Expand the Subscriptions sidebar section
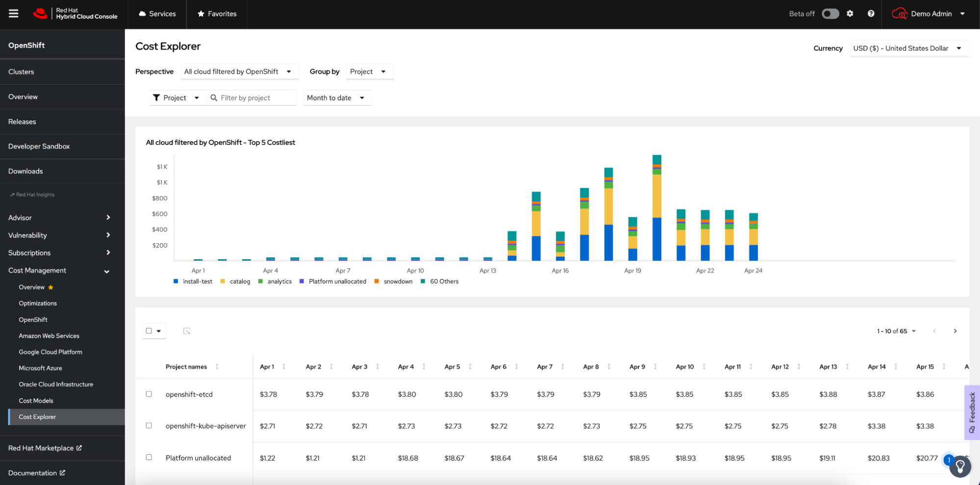 [x=62, y=253]
